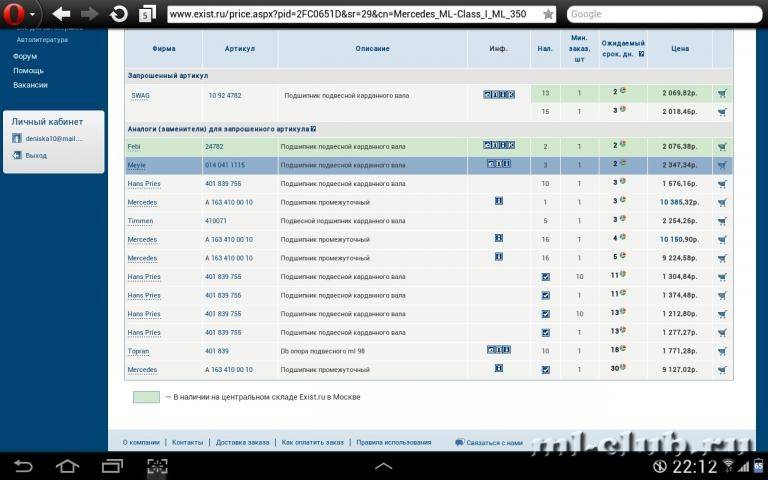This screenshot has height=480, width=768.
Task: Open Вакансии in the sidebar
Action: (30, 85)
